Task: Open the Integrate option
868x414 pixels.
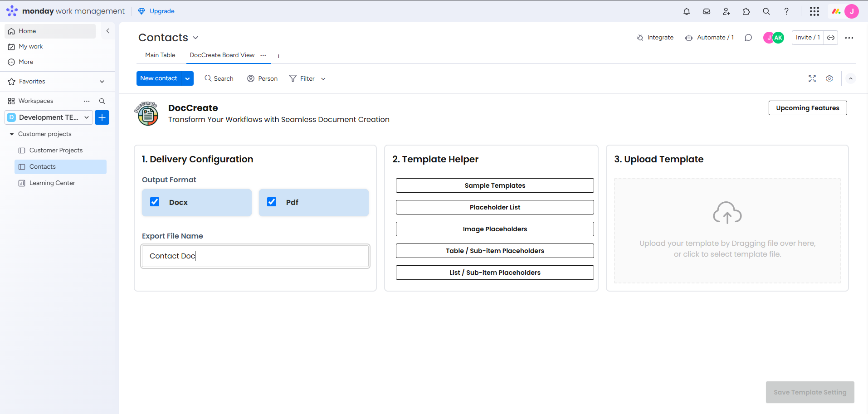Action: pos(655,38)
